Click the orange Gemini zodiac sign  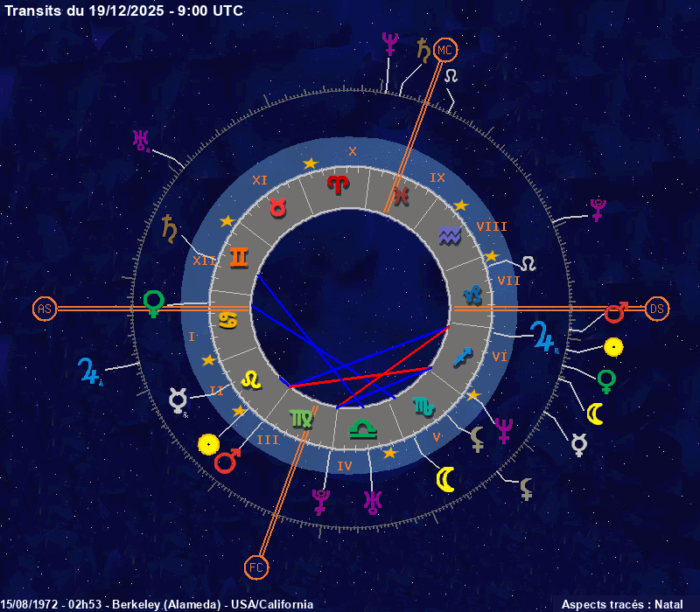point(239,257)
